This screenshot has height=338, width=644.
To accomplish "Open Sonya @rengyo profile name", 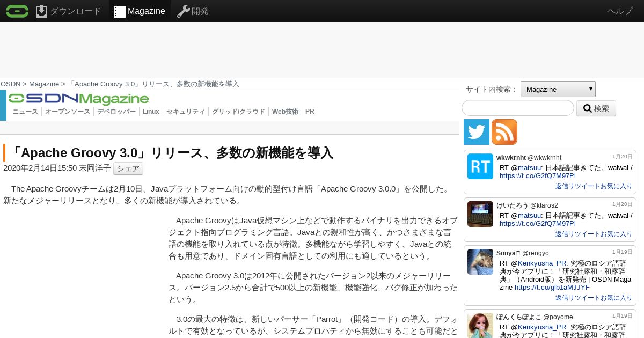I will tap(523, 253).
